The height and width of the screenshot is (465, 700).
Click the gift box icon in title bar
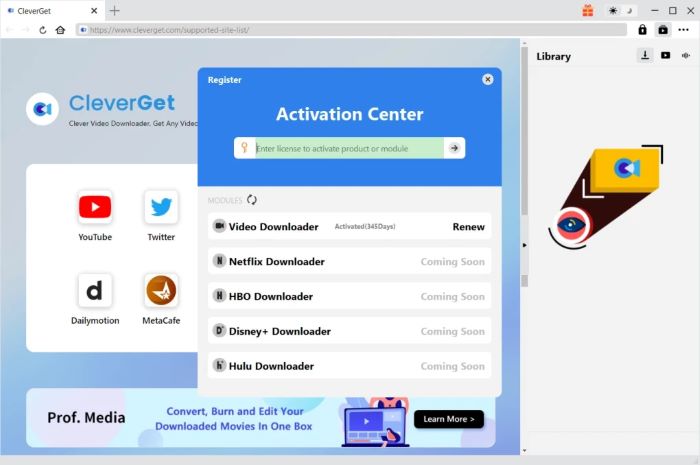(x=588, y=10)
